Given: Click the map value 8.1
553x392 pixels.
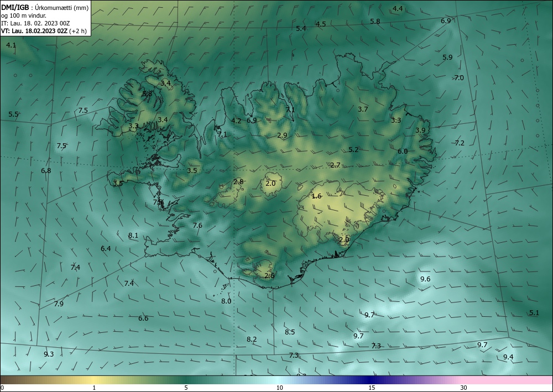Looking at the screenshot, I should tap(133, 236).
